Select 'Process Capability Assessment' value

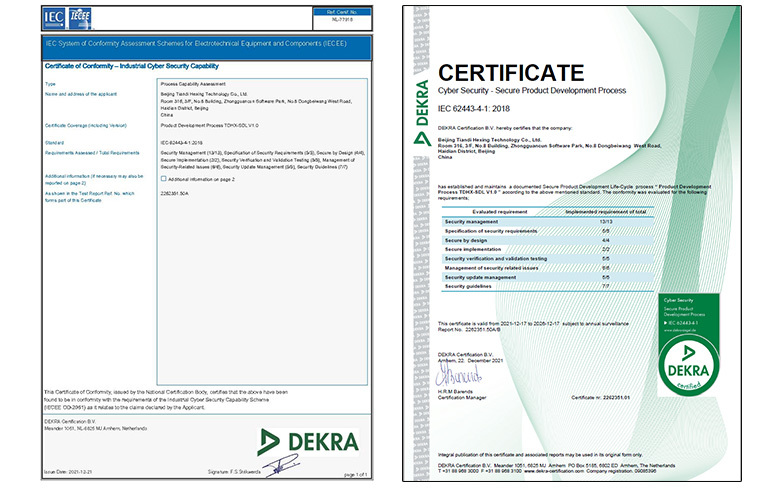[193, 84]
